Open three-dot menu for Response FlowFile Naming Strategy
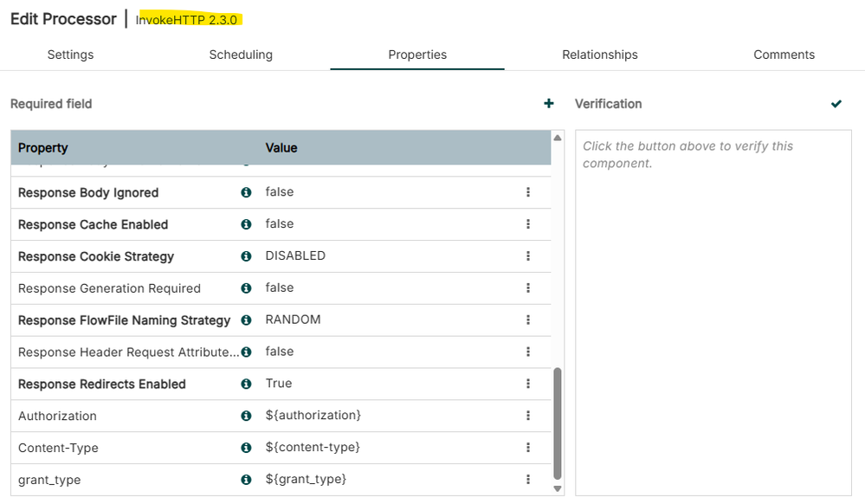 (x=528, y=320)
